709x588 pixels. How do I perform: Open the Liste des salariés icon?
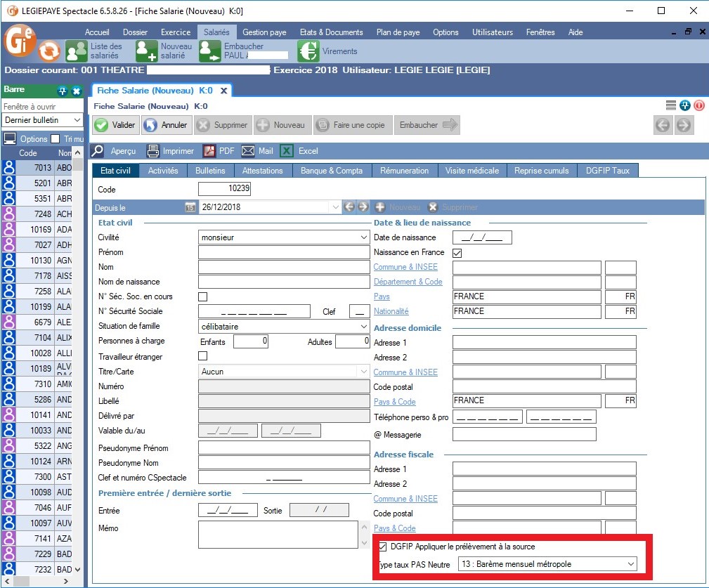77,51
